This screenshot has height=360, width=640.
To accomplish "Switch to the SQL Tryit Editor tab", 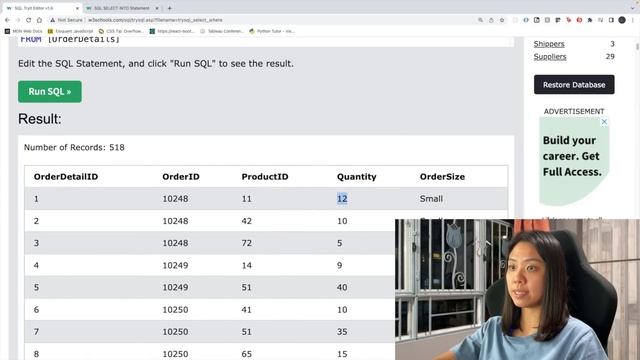I will 41,8.
